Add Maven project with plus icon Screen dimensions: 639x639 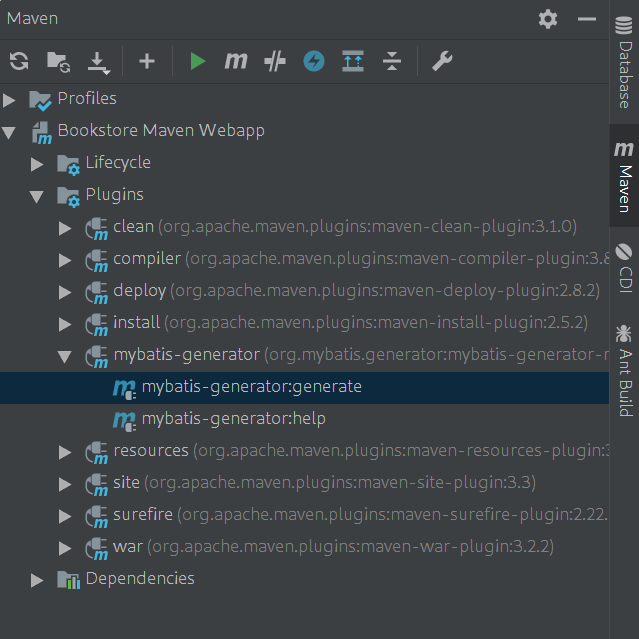coord(147,62)
